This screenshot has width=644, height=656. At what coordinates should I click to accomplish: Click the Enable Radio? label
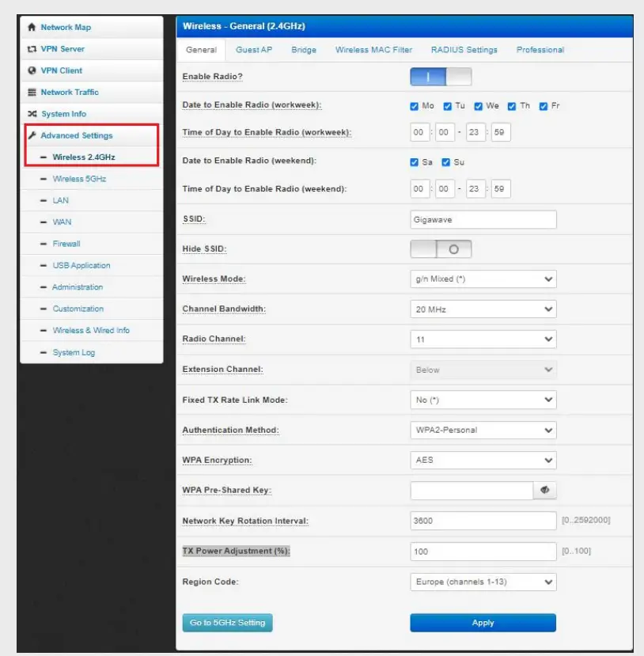[213, 77]
